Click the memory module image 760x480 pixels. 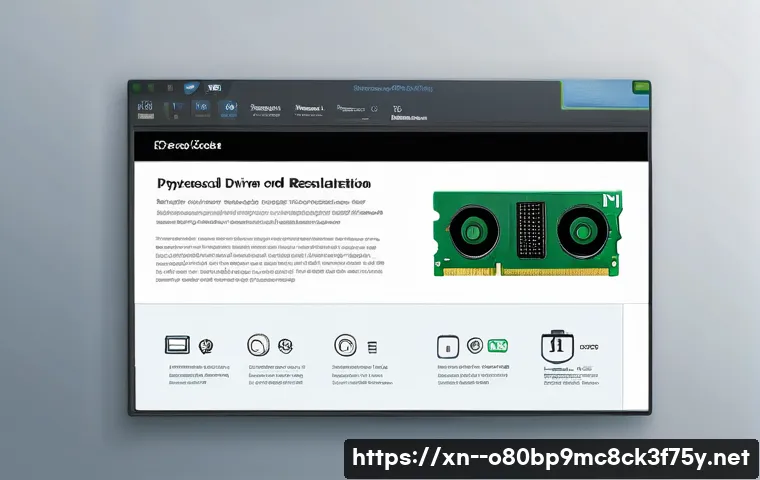click(x=529, y=233)
